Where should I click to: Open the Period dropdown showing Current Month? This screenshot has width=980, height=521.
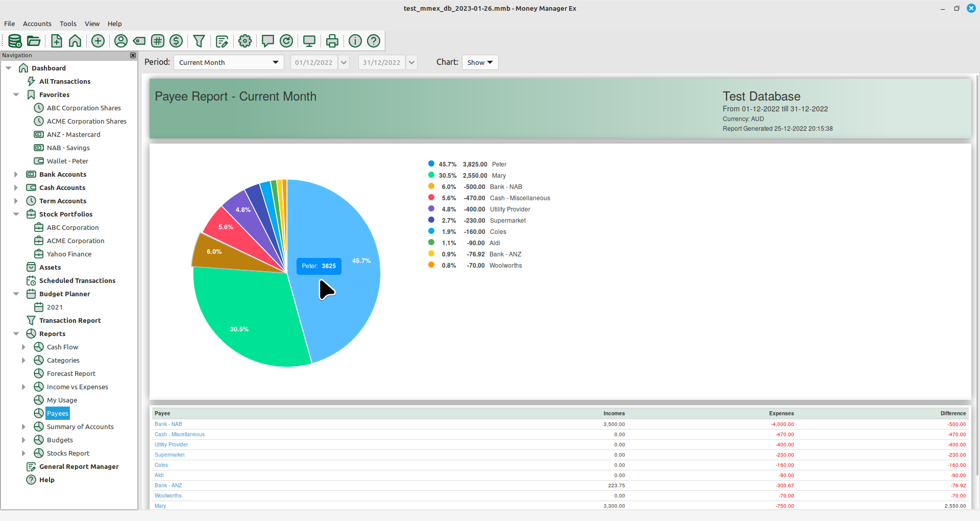click(x=229, y=62)
